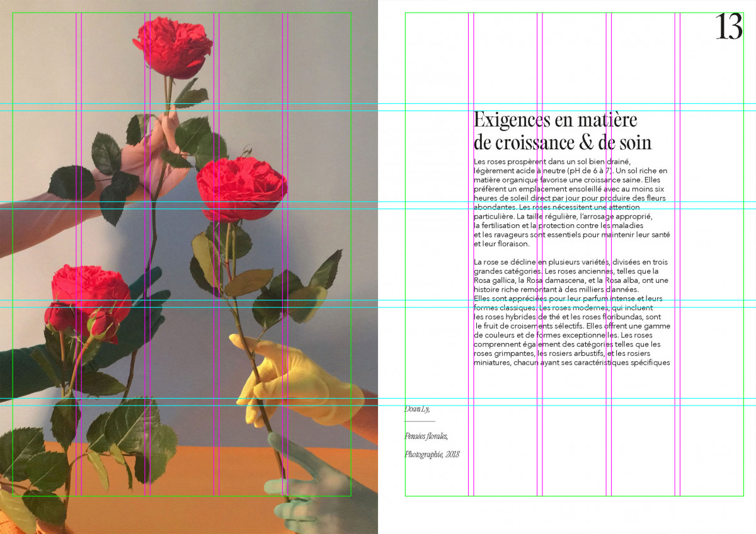Screen dimensions: 756x534
Task: Click the heading line "de croissance & de soin"
Action: 562,142
